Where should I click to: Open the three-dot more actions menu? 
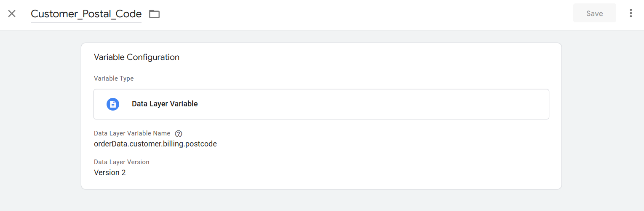click(631, 14)
